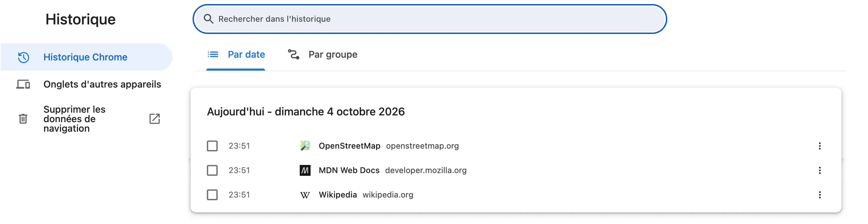868x224 pixels.
Task: Click the developer.mozilla.org domain text
Action: 426,170
